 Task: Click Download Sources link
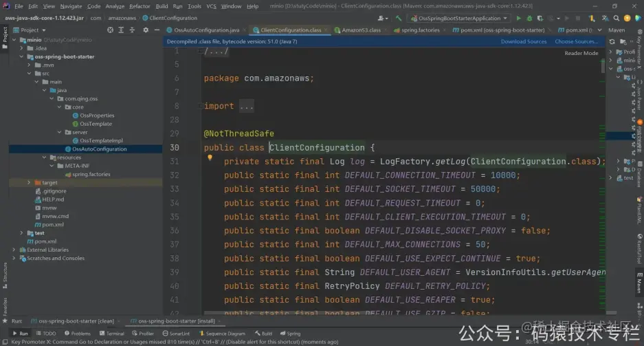(524, 41)
